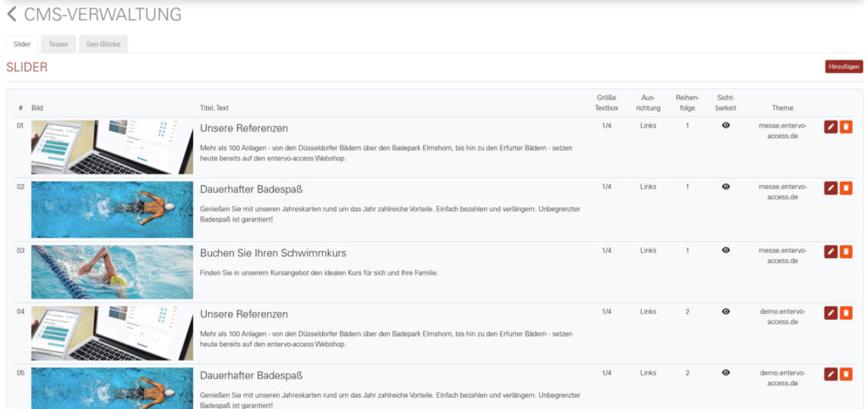868x409 pixels.
Task: Edit slider row 04 with pencil icon
Action: click(x=831, y=312)
